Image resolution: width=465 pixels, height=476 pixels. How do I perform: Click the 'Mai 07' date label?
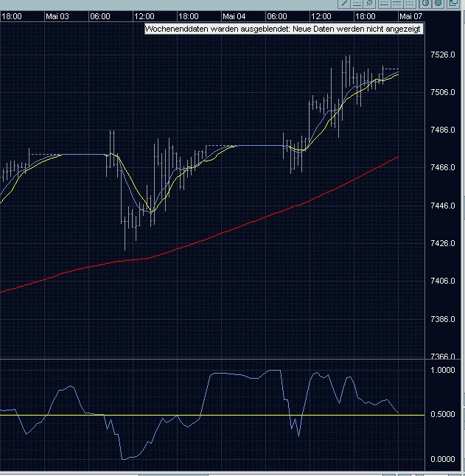411,16
